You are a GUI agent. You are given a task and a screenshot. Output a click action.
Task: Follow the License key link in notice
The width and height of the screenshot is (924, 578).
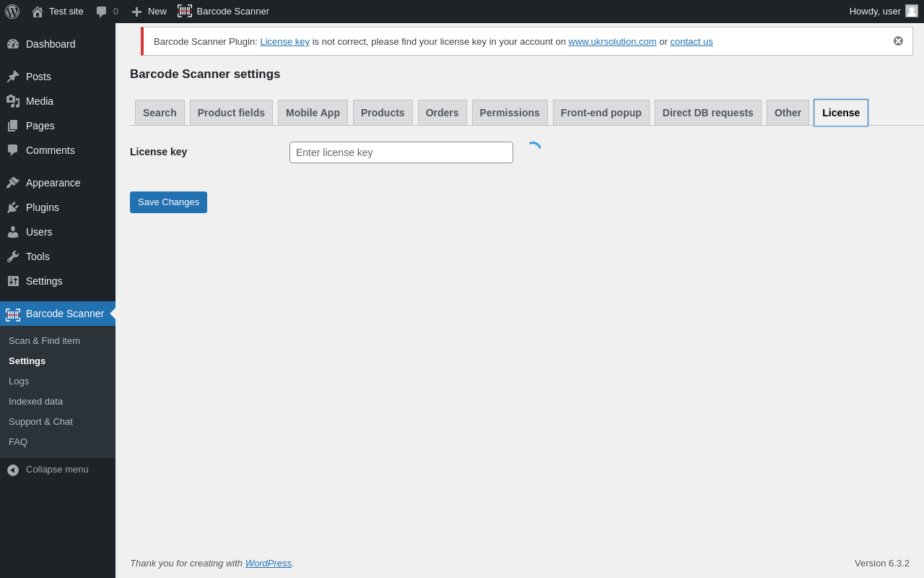tap(284, 42)
